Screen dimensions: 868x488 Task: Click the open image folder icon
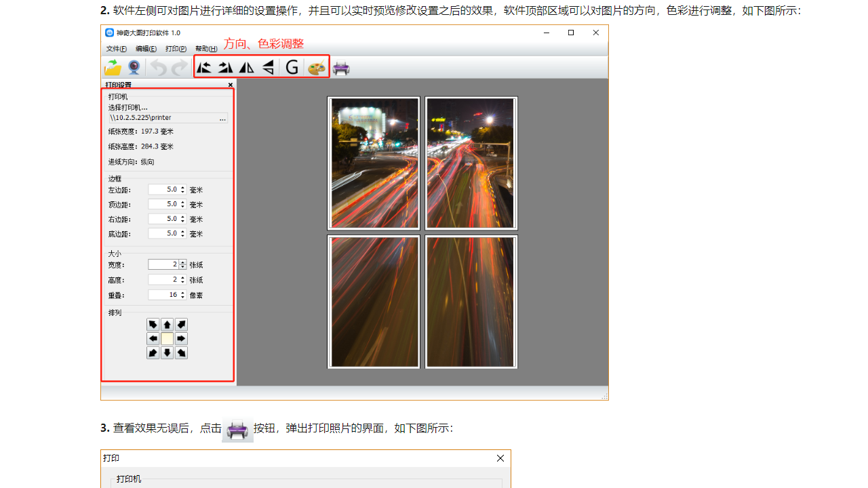coord(113,67)
